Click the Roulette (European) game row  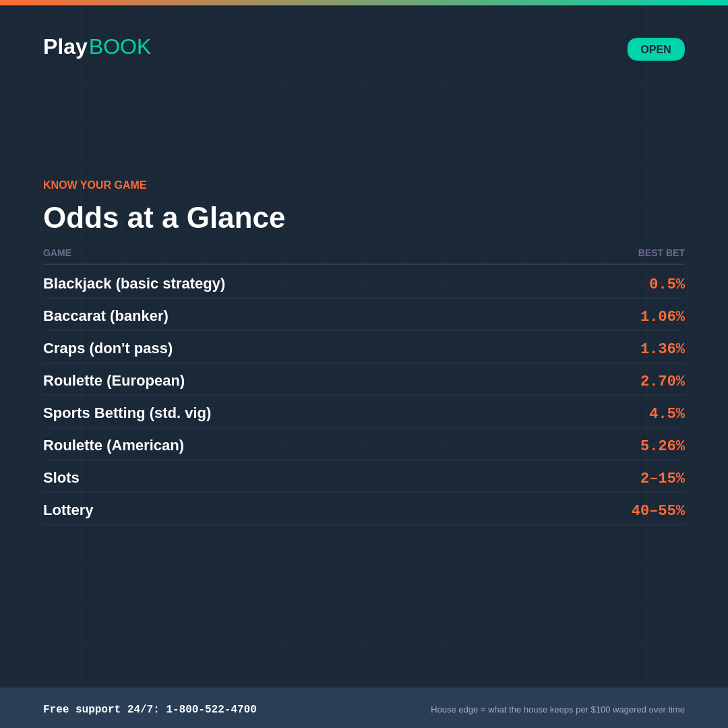tap(114, 380)
